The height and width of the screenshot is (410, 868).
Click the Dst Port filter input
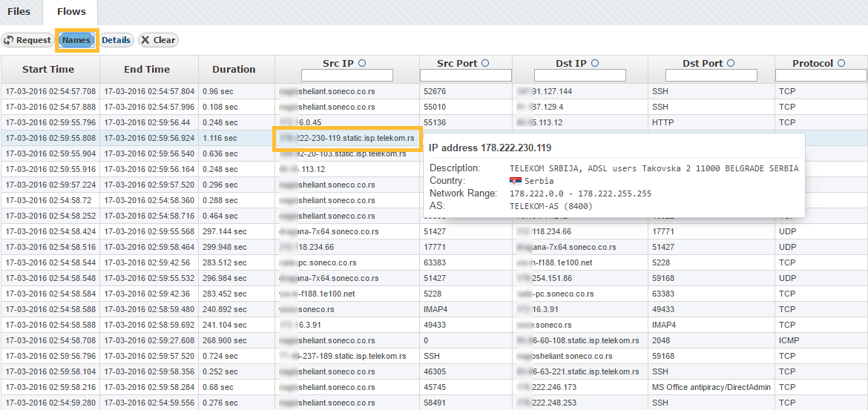pyautogui.click(x=711, y=76)
